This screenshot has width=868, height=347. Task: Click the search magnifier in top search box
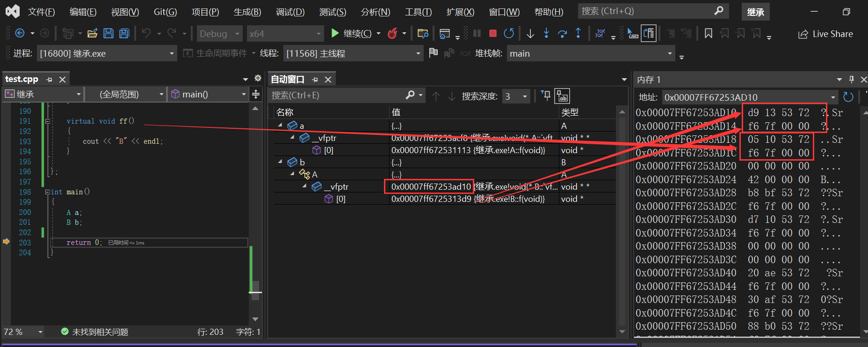pyautogui.click(x=719, y=11)
